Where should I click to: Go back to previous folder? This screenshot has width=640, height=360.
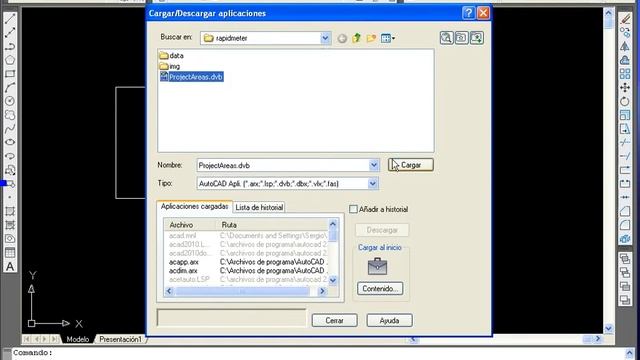point(342,38)
